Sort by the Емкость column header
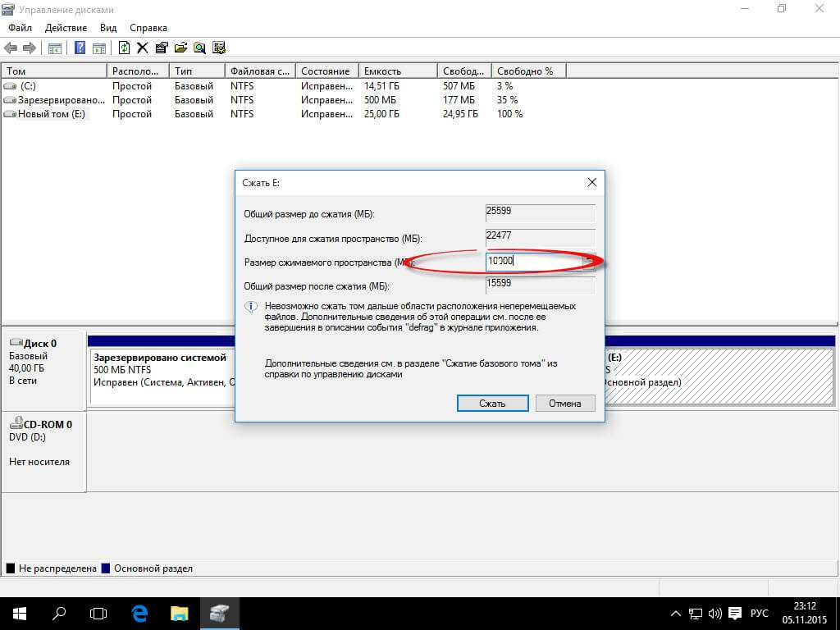 (398, 71)
